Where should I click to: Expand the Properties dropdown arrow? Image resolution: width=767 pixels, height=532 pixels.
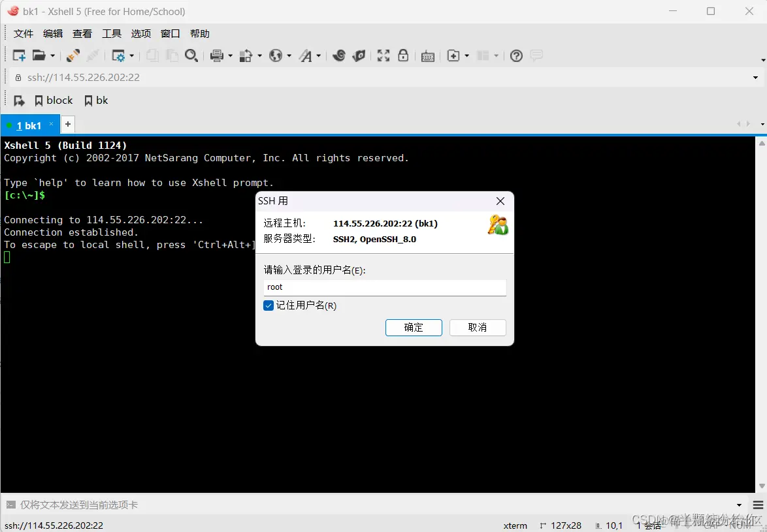coord(131,55)
